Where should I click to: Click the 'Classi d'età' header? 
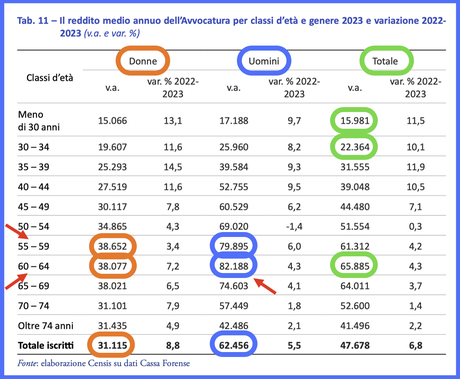pyautogui.click(x=50, y=78)
